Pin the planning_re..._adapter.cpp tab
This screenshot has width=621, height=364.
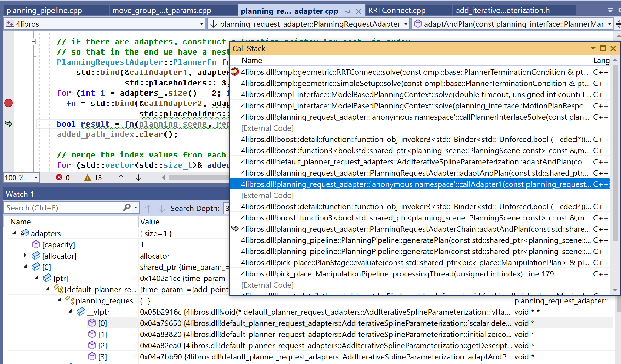click(x=348, y=12)
